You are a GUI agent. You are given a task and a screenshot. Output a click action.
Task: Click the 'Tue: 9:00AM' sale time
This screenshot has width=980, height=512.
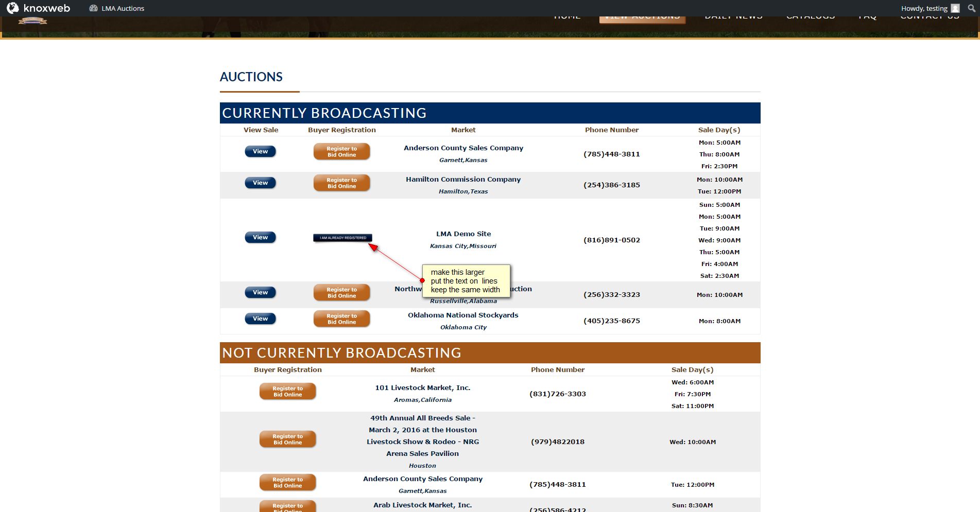coord(719,228)
